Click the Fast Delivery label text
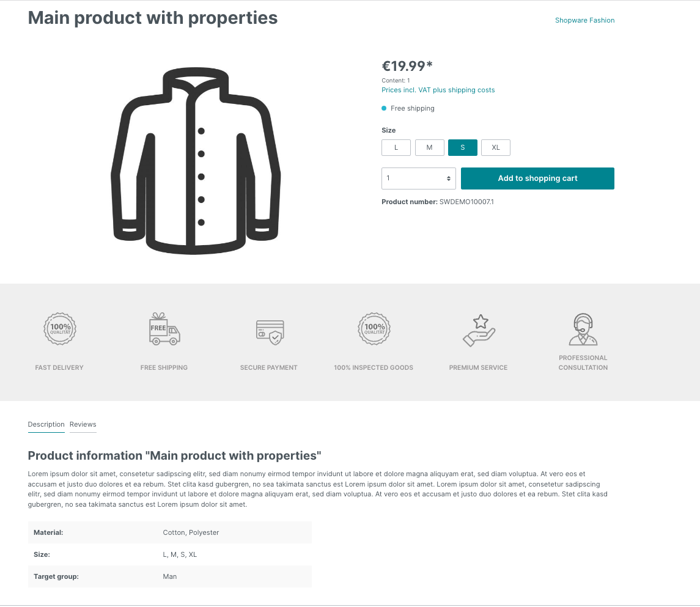This screenshot has height=607, width=700. [59, 368]
